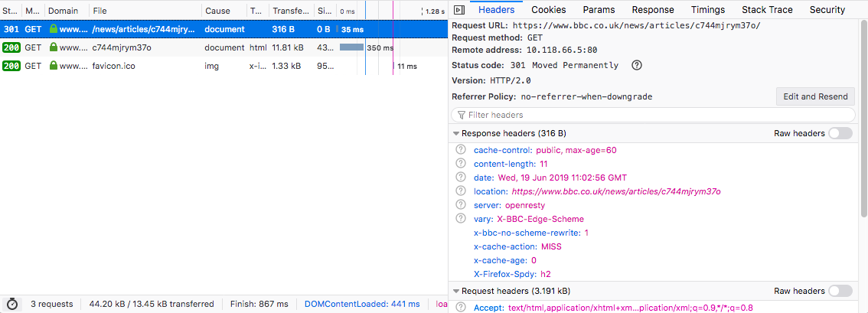Click the 44.20 kB / 13.45 kB transferred text

point(152,304)
